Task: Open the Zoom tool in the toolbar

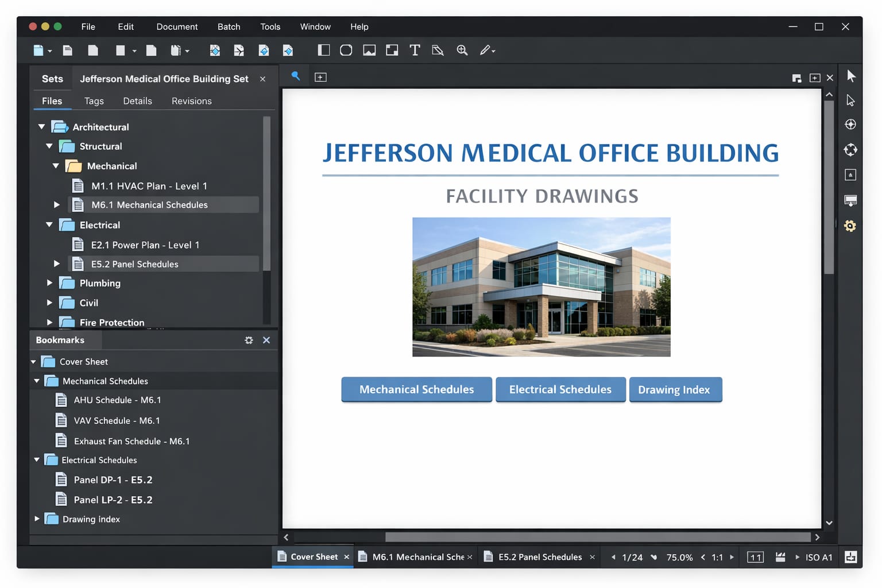Action: (x=462, y=51)
